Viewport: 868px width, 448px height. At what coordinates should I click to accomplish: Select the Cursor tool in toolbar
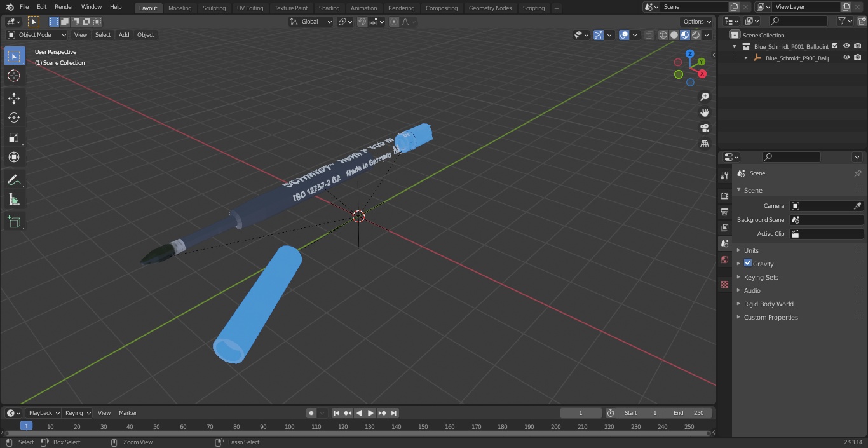(x=14, y=76)
